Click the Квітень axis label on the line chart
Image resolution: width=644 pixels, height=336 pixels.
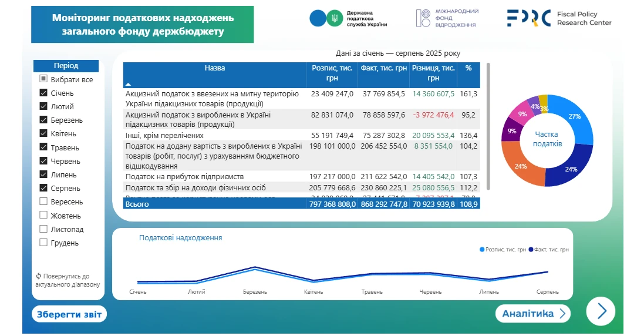313,292
